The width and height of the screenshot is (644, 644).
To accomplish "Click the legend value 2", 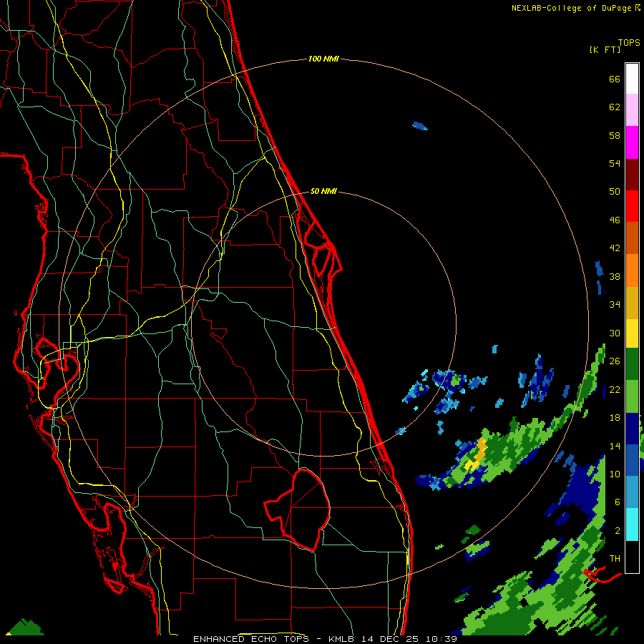I will [617, 531].
